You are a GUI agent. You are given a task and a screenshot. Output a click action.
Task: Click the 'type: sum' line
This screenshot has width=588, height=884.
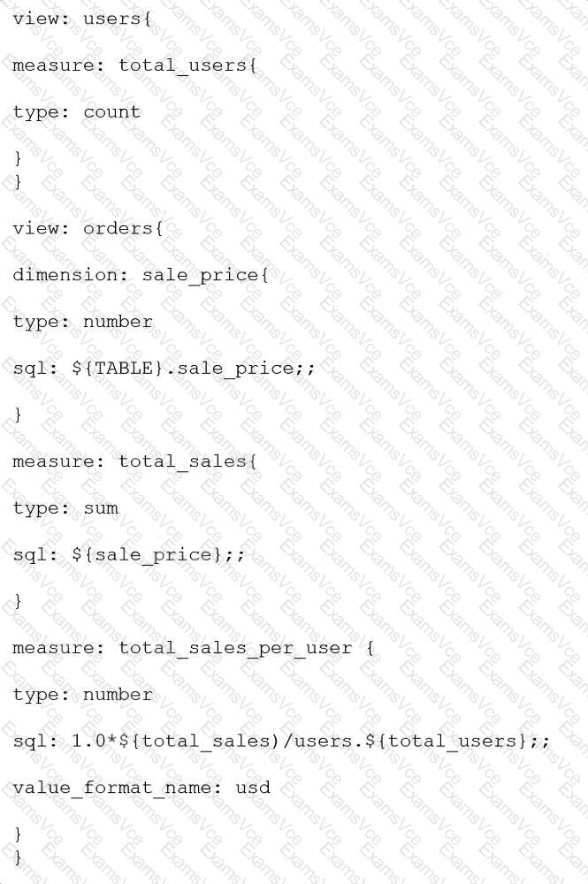pyautogui.click(x=65, y=508)
